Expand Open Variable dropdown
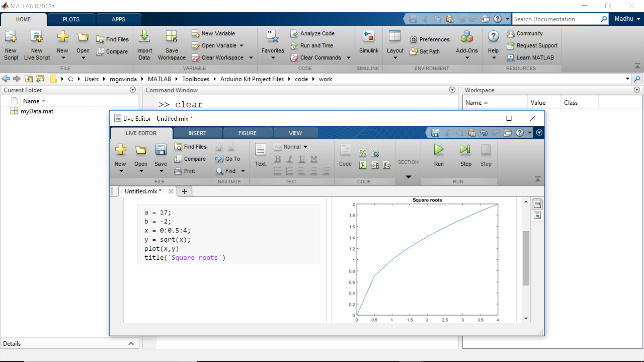The image size is (644, 362). tap(241, 45)
